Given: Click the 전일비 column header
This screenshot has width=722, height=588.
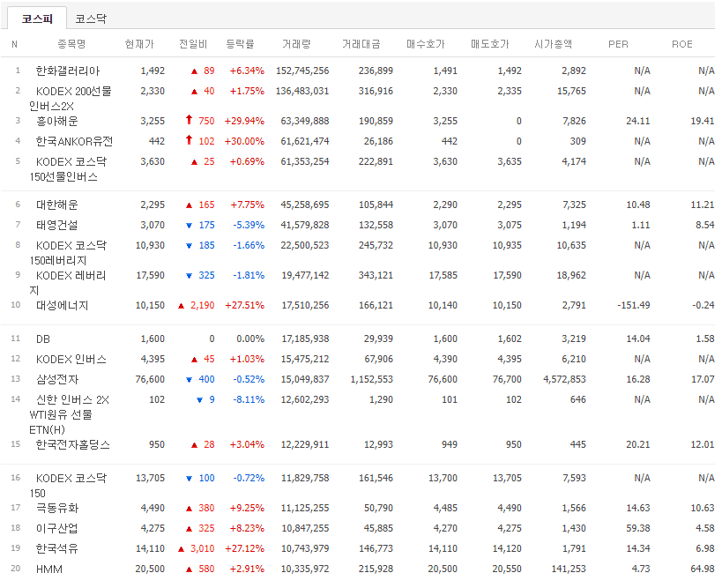Looking at the screenshot, I should click(193, 44).
